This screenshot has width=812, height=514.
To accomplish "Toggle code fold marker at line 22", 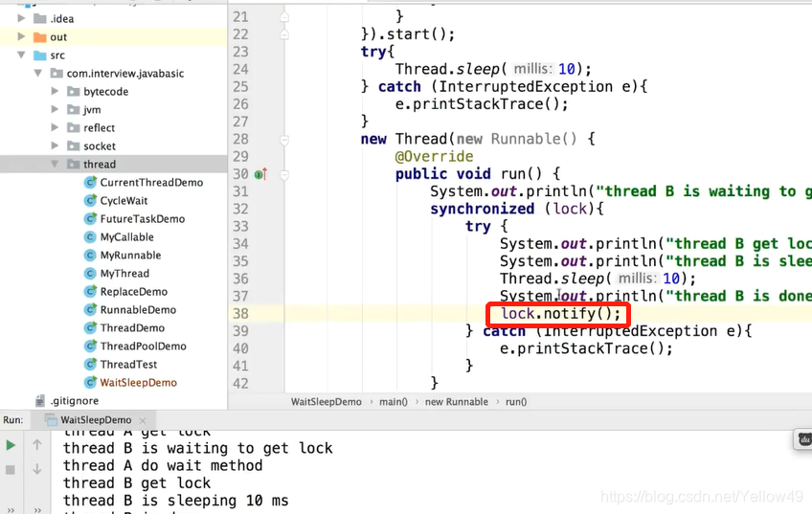I will (x=284, y=34).
